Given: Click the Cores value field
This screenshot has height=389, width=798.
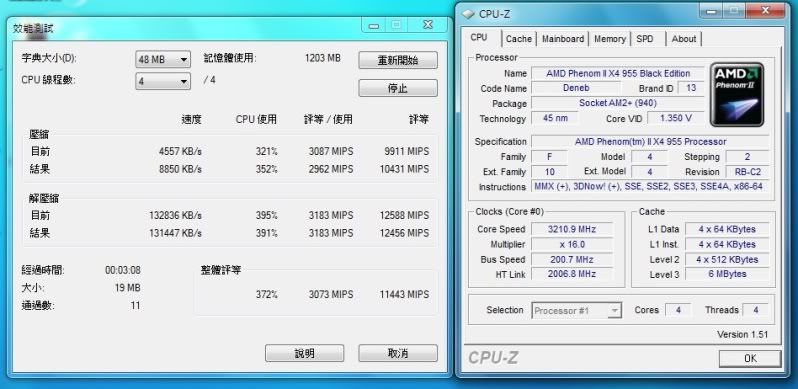Looking at the screenshot, I should [x=678, y=310].
